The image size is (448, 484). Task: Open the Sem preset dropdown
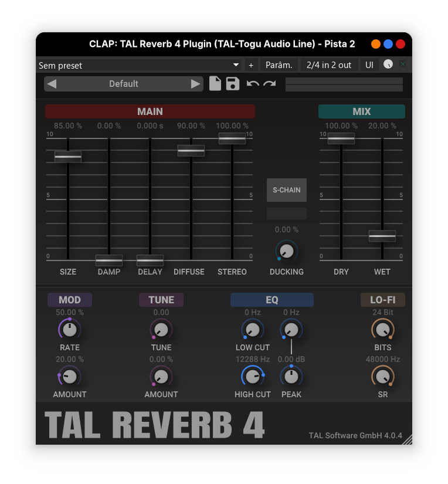click(x=140, y=65)
